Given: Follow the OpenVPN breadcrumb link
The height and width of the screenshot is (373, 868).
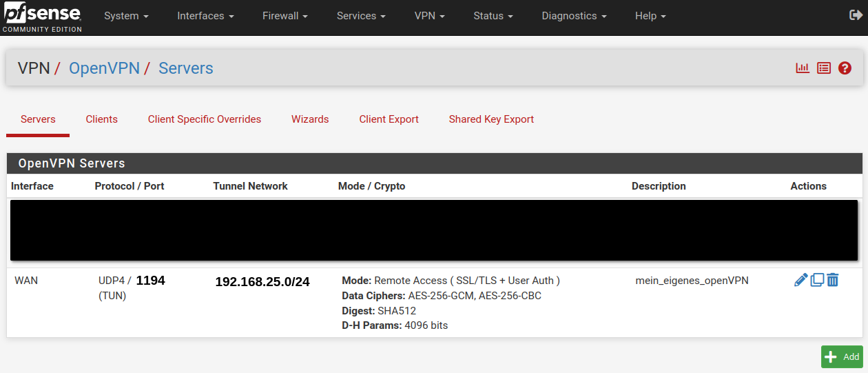Looking at the screenshot, I should [x=104, y=68].
